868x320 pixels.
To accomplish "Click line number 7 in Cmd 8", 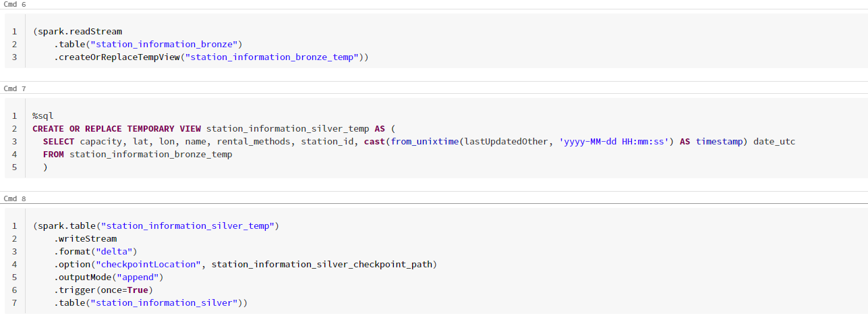I will (x=14, y=302).
